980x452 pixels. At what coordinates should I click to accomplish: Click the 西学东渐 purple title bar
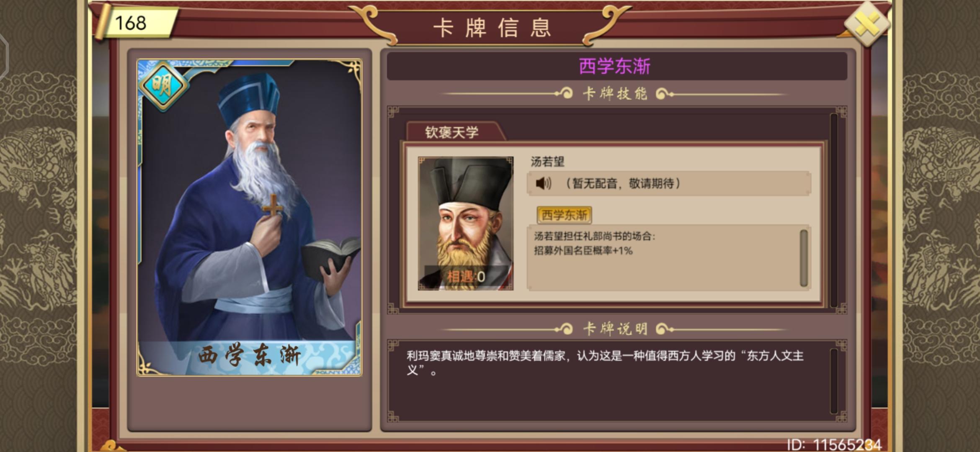coord(616,66)
